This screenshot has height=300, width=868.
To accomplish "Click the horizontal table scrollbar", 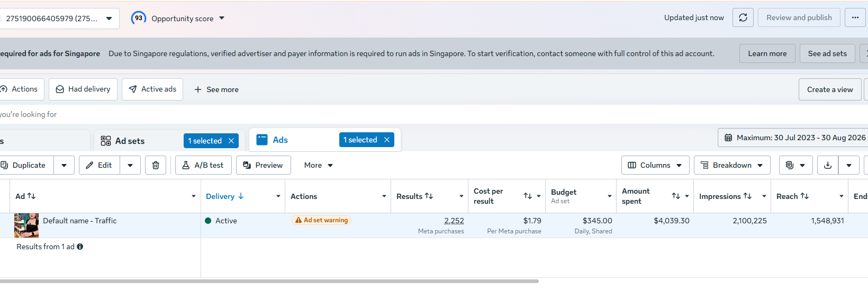I will pyautogui.click(x=269, y=281).
